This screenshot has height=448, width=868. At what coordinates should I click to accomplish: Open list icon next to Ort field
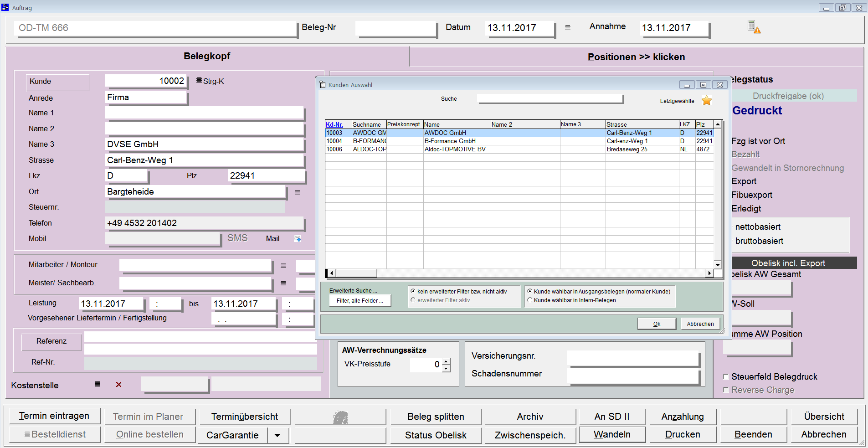pyautogui.click(x=298, y=192)
